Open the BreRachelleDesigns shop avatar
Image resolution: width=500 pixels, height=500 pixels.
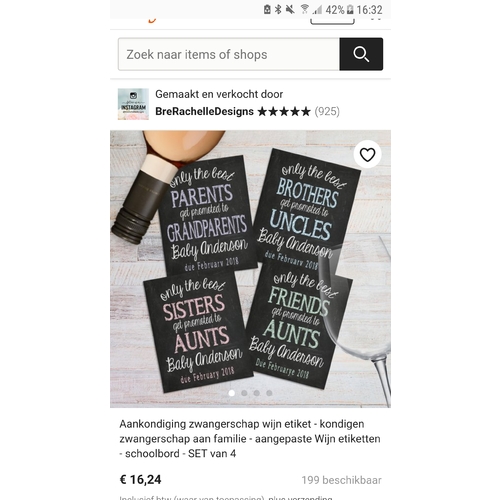133,104
